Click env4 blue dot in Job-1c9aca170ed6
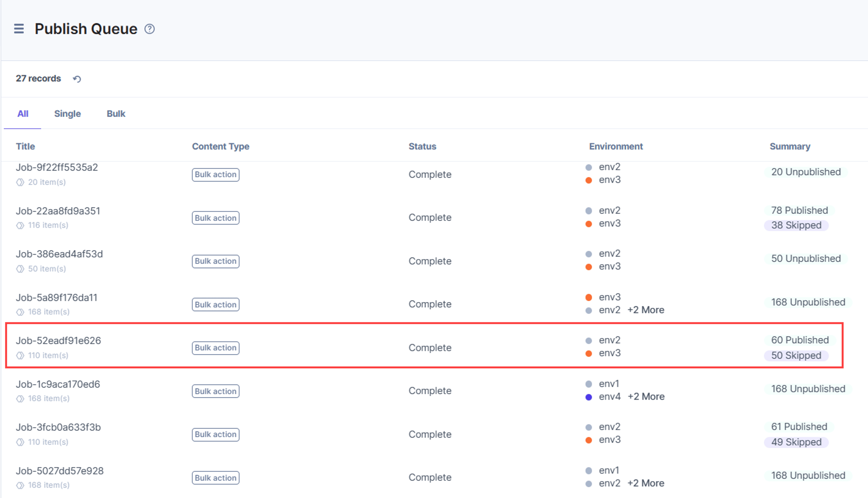 pyautogui.click(x=588, y=397)
